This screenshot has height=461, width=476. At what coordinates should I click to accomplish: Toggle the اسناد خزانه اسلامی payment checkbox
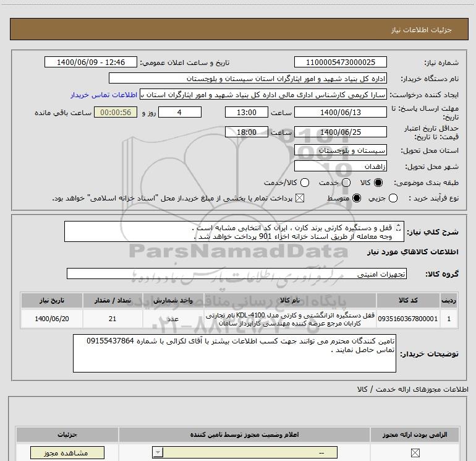click(300, 198)
